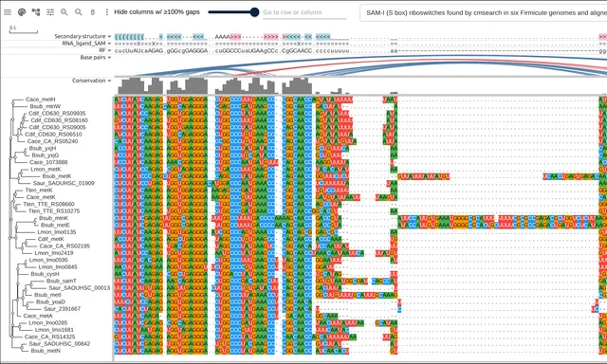Click the base pairs arc diagram
This screenshot has height=364, width=607.
coord(360,65)
